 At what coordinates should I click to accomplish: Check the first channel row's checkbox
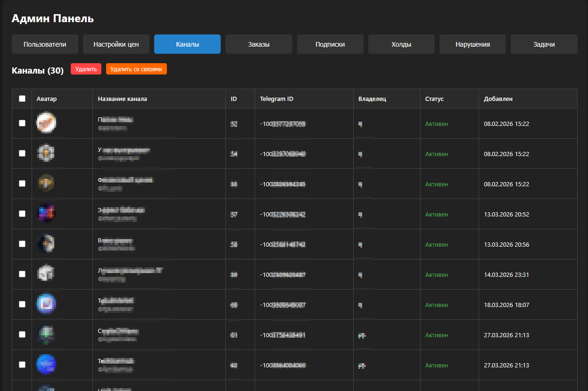22,123
